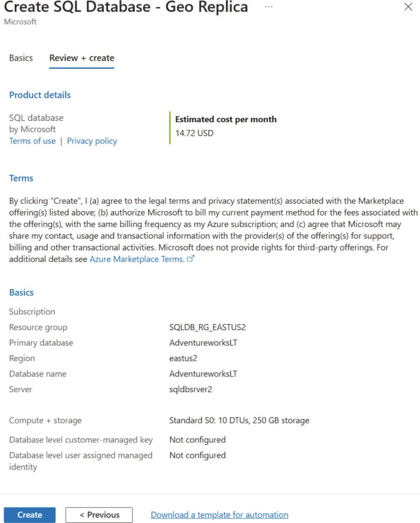Click the Terms section heading
The height and width of the screenshot is (523, 420).
point(21,178)
